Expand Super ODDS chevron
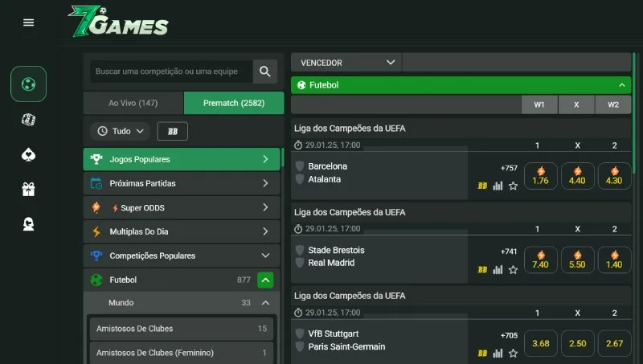 (x=265, y=207)
